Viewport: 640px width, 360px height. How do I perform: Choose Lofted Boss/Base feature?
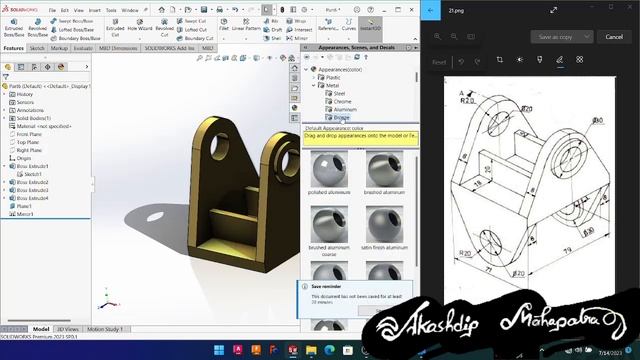(x=72, y=29)
